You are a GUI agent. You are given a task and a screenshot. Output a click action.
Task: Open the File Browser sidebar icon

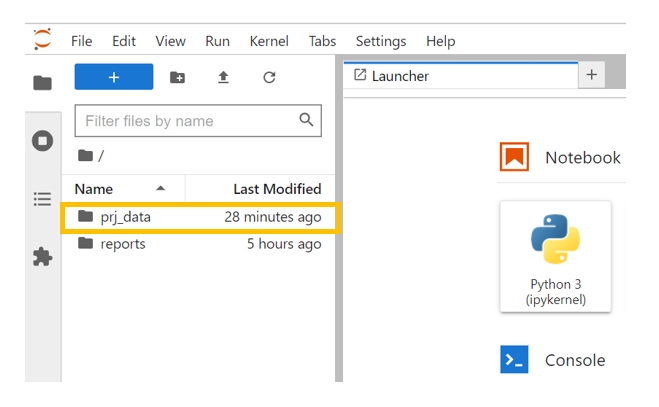click(42, 83)
